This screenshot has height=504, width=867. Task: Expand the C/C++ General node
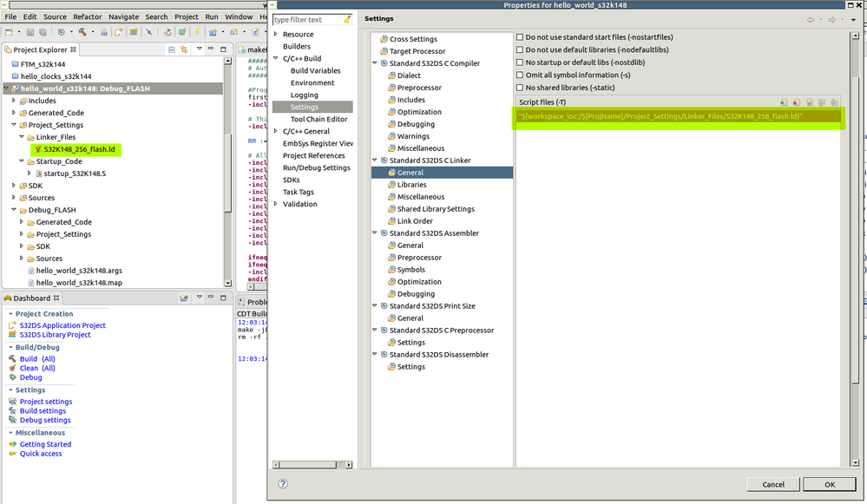275,132
